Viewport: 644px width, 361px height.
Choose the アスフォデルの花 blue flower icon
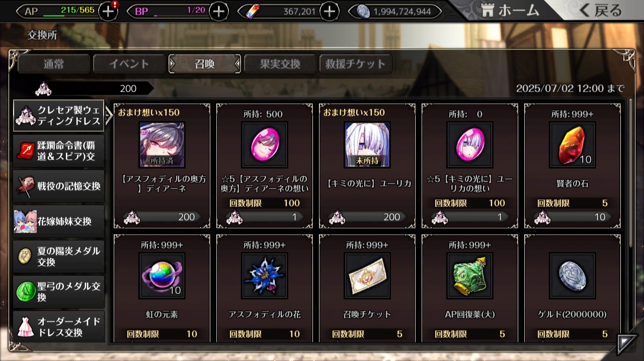pyautogui.click(x=265, y=275)
